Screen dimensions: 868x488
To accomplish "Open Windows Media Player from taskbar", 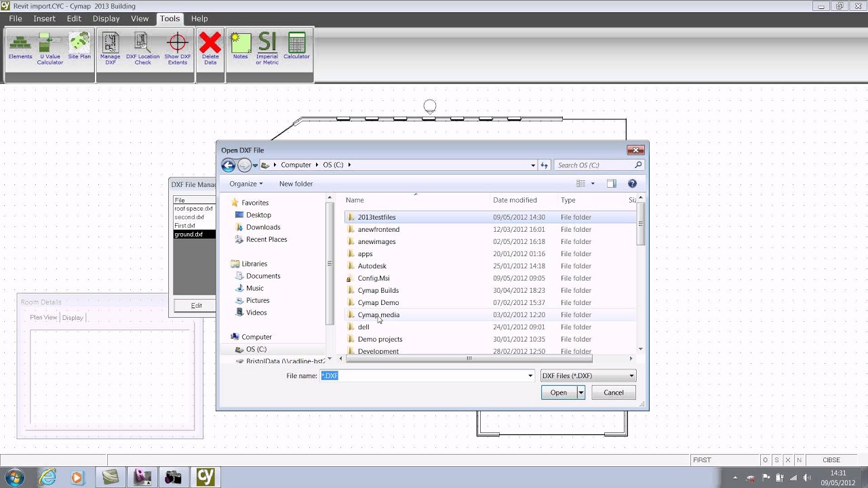I will [77, 477].
